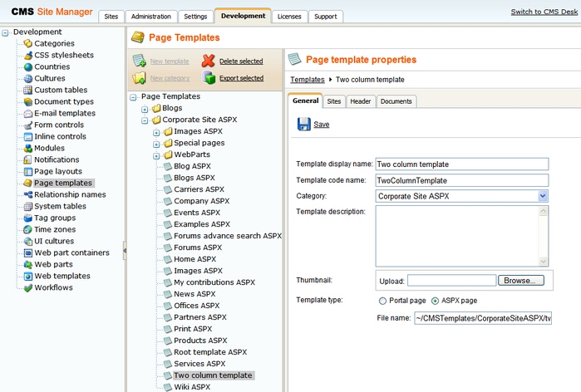Screen dimensions: 581x392
Task: Expand the WebParts folder in tree
Action: (156, 155)
